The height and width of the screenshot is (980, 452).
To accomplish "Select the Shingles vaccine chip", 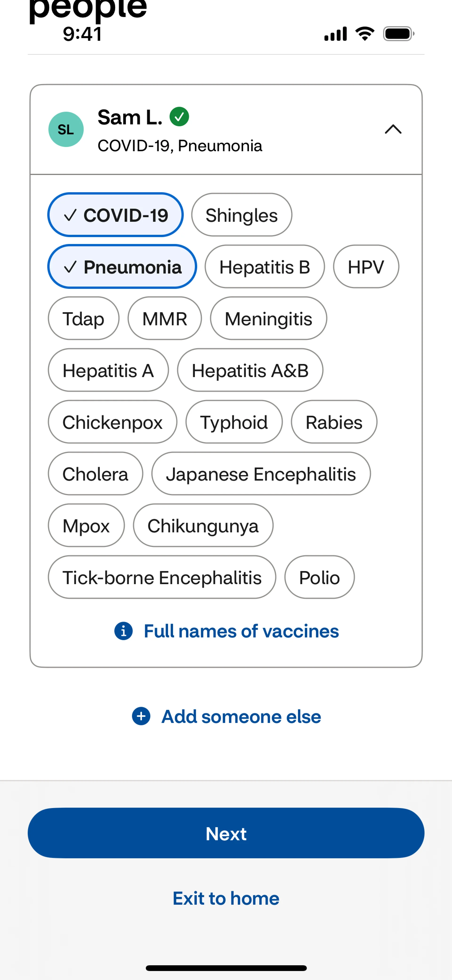I will [x=242, y=215].
